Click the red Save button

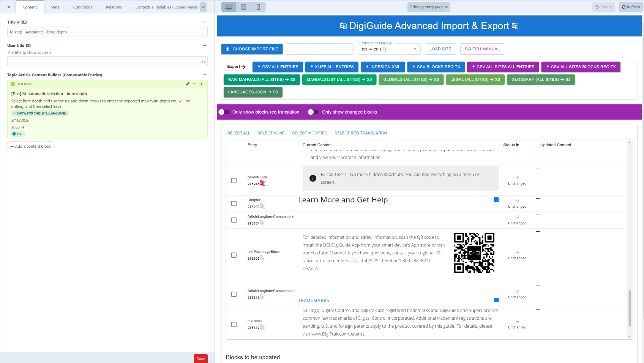tap(201, 359)
